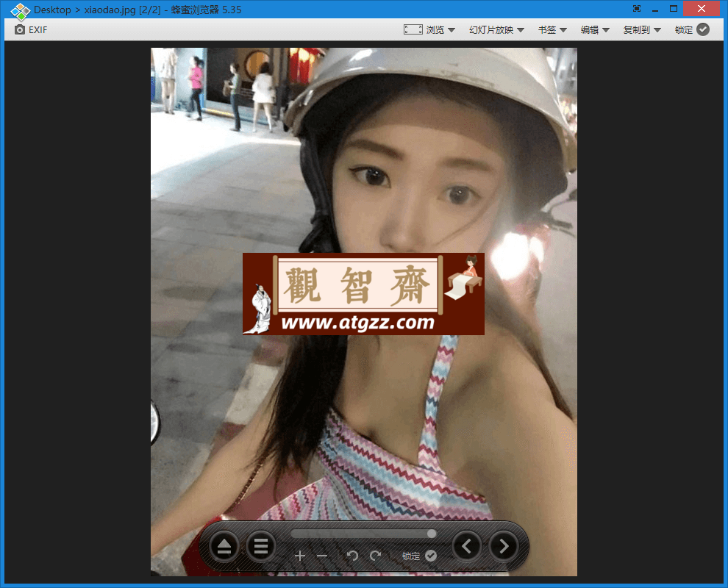This screenshot has height=588, width=728.
Task: Toggle 锁定 checkmark in bottom overlay
Action: [431, 556]
